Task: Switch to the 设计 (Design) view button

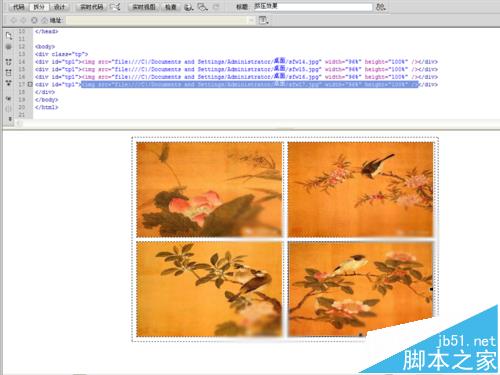Action: [59, 7]
